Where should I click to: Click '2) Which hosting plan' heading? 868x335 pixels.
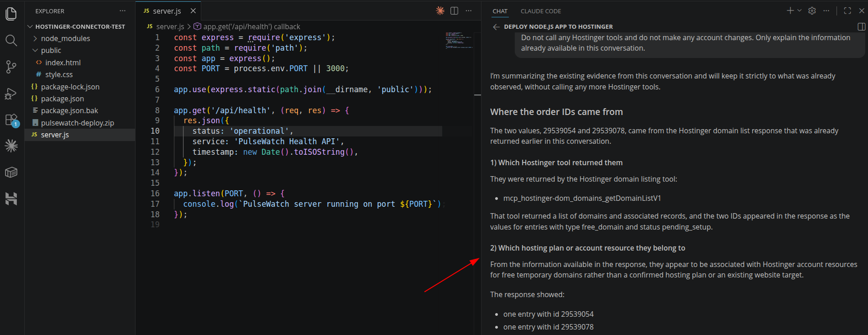(x=588, y=248)
